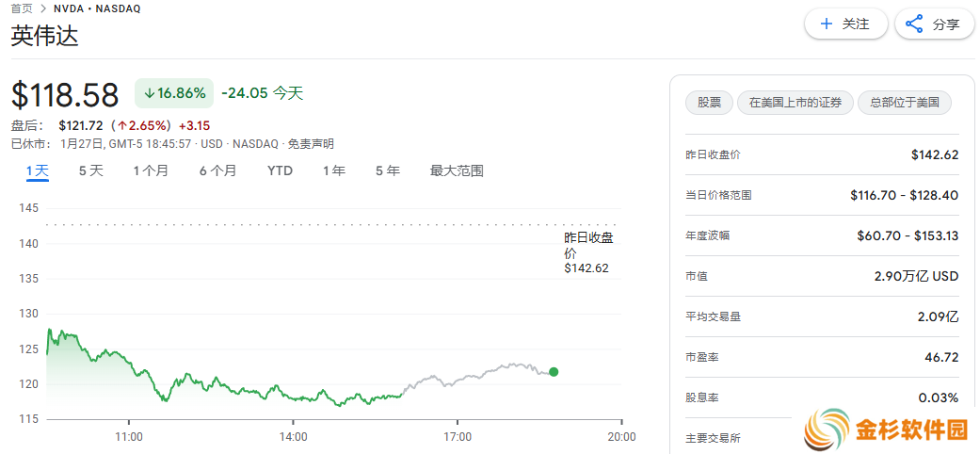Click the 关注 follow button
This screenshot has height=454, width=980.
tap(845, 24)
